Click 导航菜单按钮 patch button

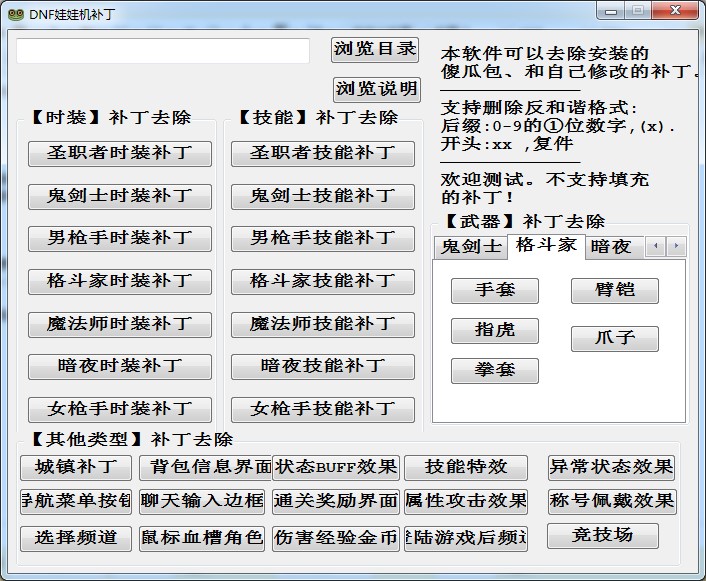click(x=76, y=502)
